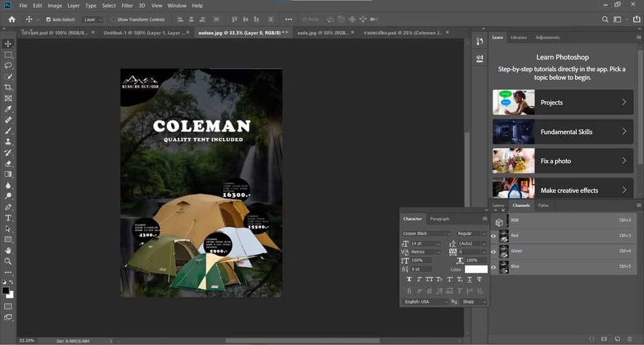The width and height of the screenshot is (644, 345).
Task: Click the Home icon in options bar
Action: (11, 19)
